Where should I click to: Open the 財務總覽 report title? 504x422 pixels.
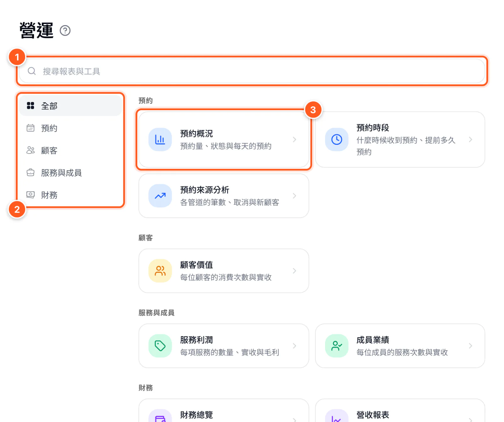click(x=197, y=415)
